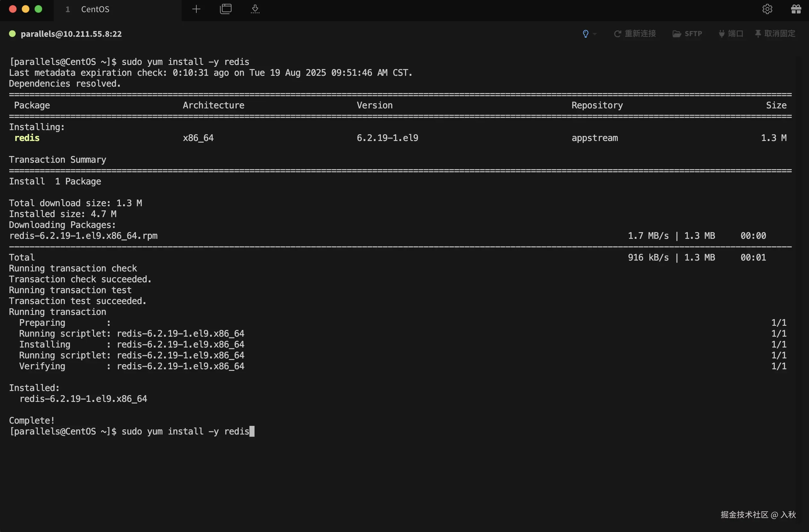Viewport: 809px width, 532px height.
Task: Expand the dropdown arrow beside the lightbulb
Action: click(x=594, y=34)
